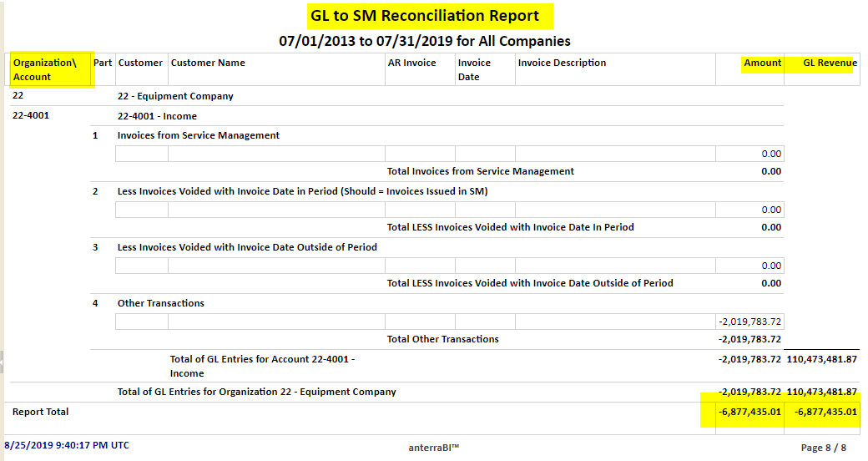Image resolution: width=868 pixels, height=461 pixels.
Task: Click the 'Other Transactions' part heading
Action: coord(160,303)
